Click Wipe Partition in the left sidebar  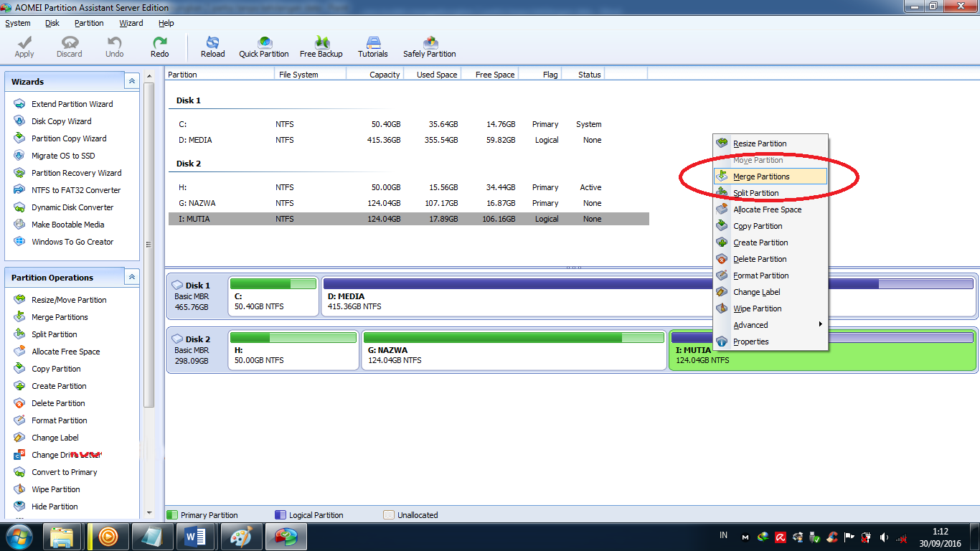[55, 489]
